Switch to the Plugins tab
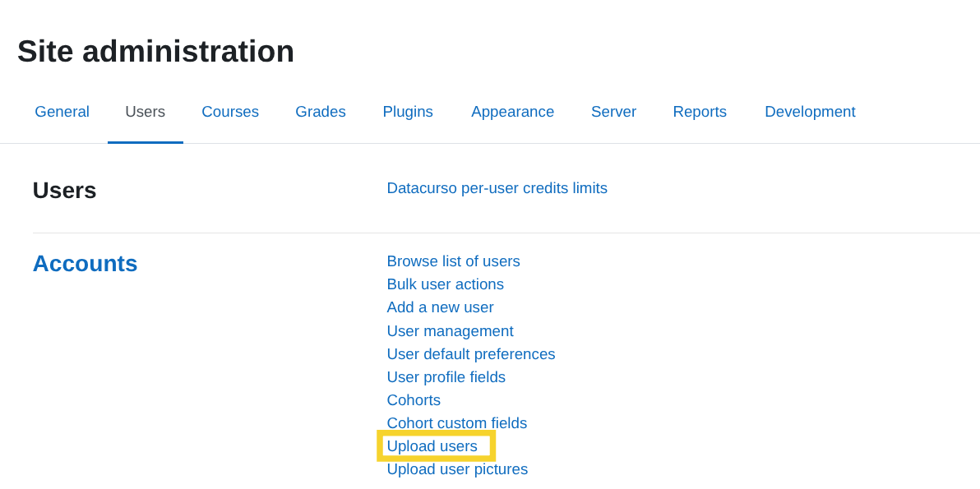 (408, 112)
